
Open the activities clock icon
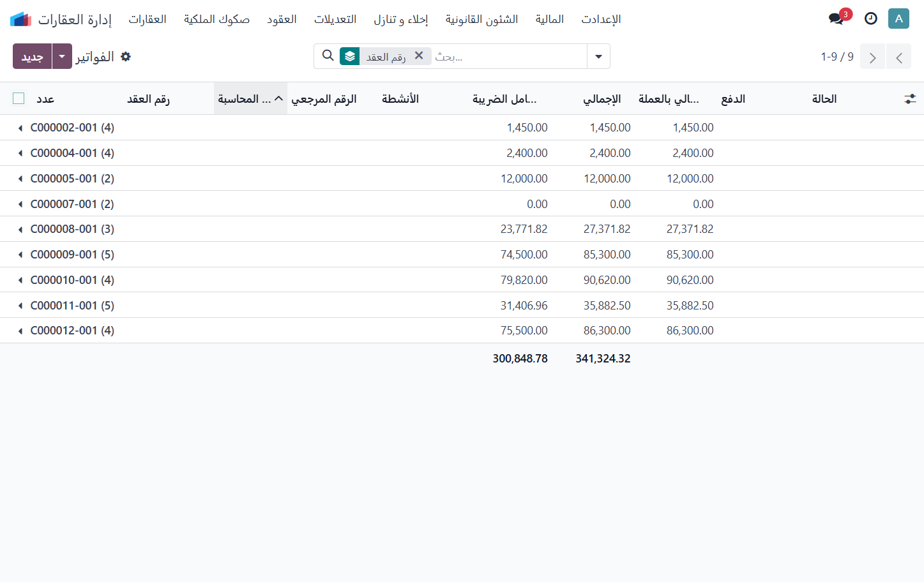click(871, 19)
